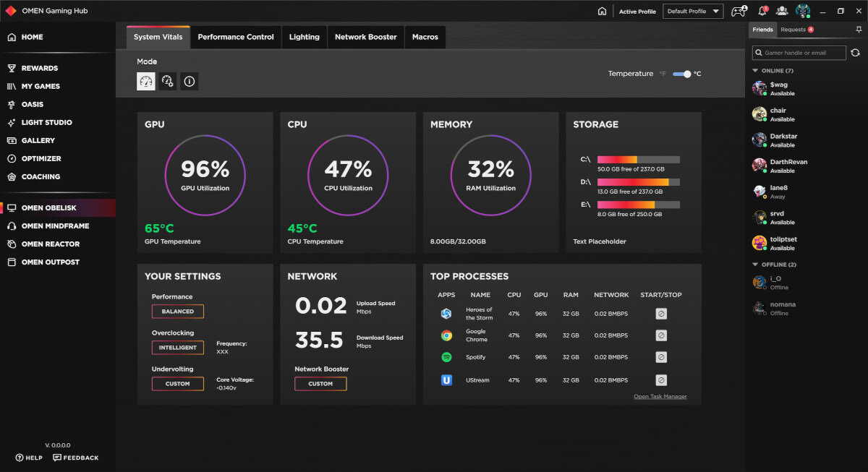Click the gamer handle search field

799,53
